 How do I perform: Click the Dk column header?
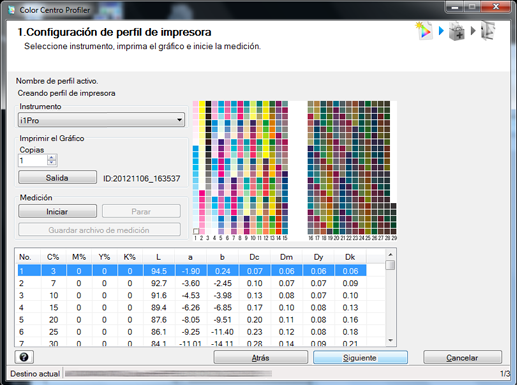[350, 257]
